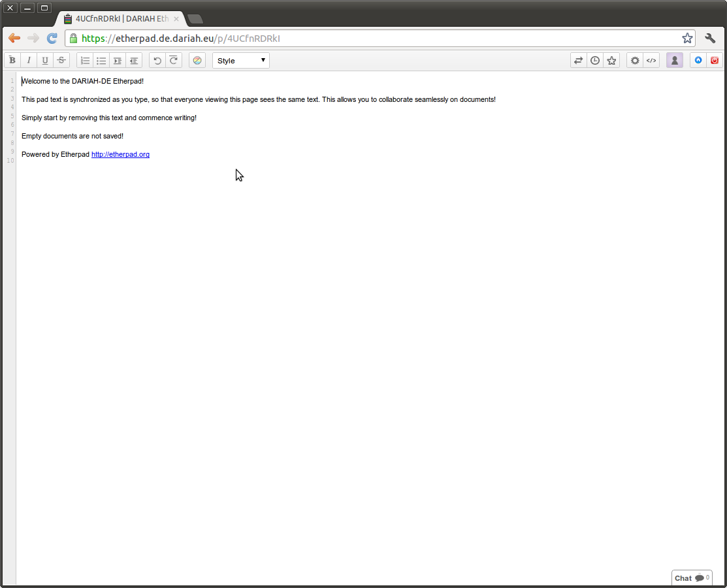Follow the http://etherpad.org link
727x588 pixels.
point(120,155)
